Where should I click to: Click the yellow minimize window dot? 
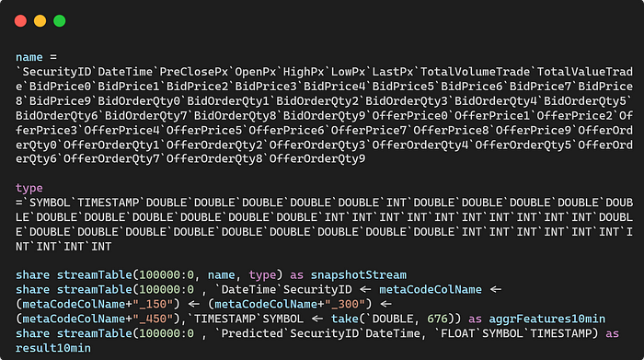click(x=40, y=20)
